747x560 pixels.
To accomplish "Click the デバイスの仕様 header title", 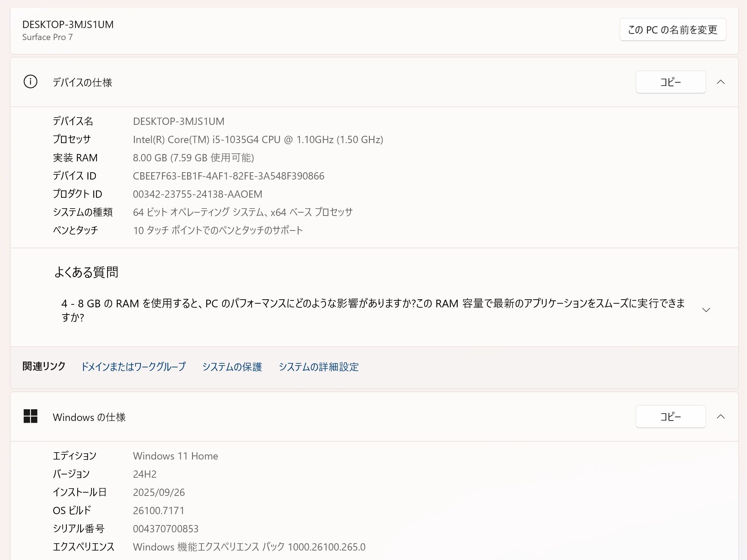I will click(x=82, y=83).
